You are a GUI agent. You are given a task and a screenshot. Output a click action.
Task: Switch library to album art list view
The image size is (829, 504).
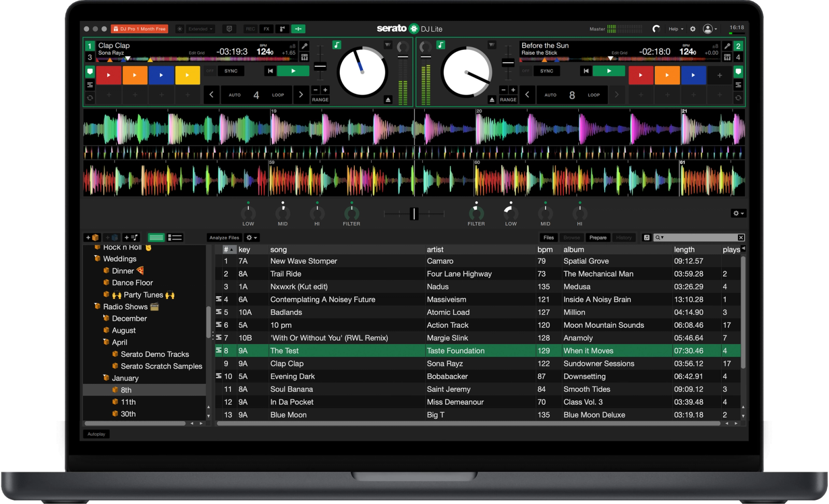(175, 238)
